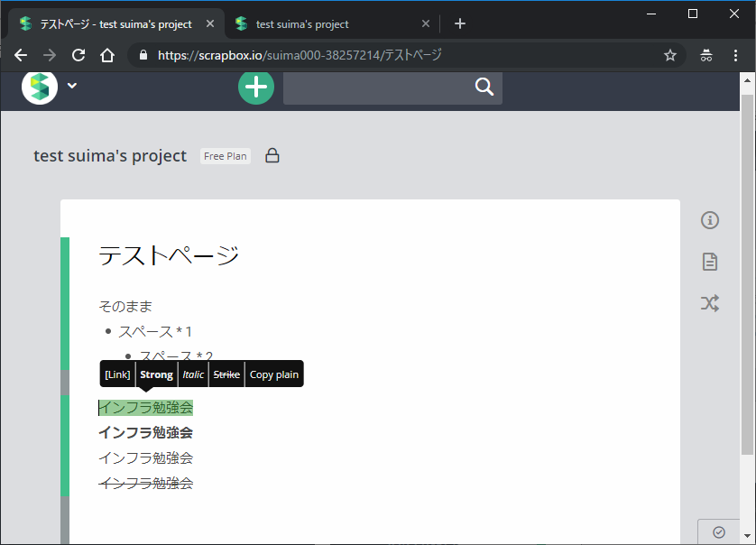Image resolution: width=756 pixels, height=545 pixels.
Task: Click the bold インフラ勉強会 line
Action: 145,432
